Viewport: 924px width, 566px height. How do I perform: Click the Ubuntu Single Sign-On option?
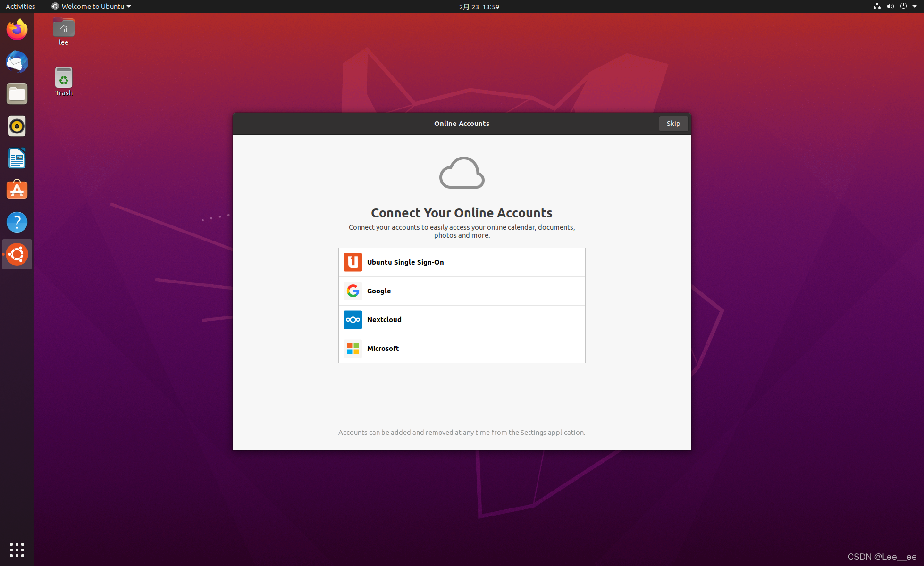(x=462, y=262)
